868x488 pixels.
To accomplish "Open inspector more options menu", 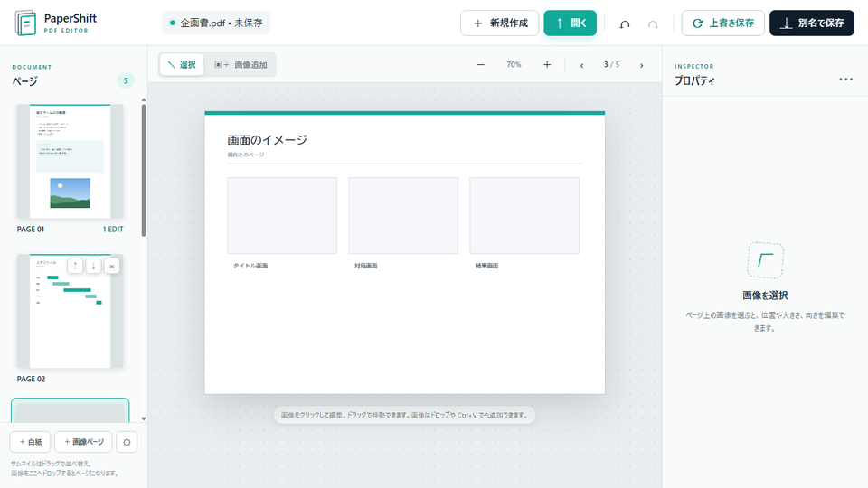I will [846, 80].
